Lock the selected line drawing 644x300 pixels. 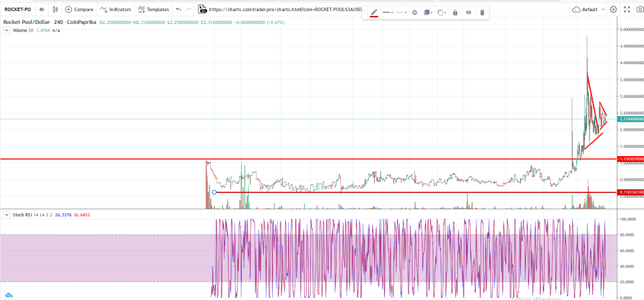[455, 12]
